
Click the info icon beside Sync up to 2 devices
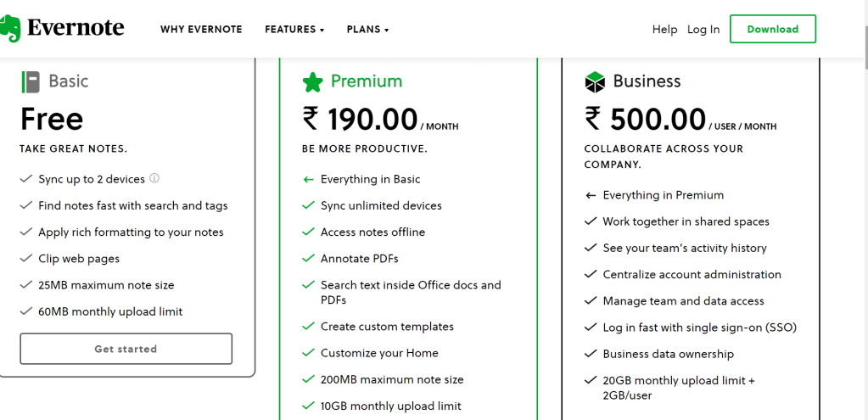click(x=154, y=178)
